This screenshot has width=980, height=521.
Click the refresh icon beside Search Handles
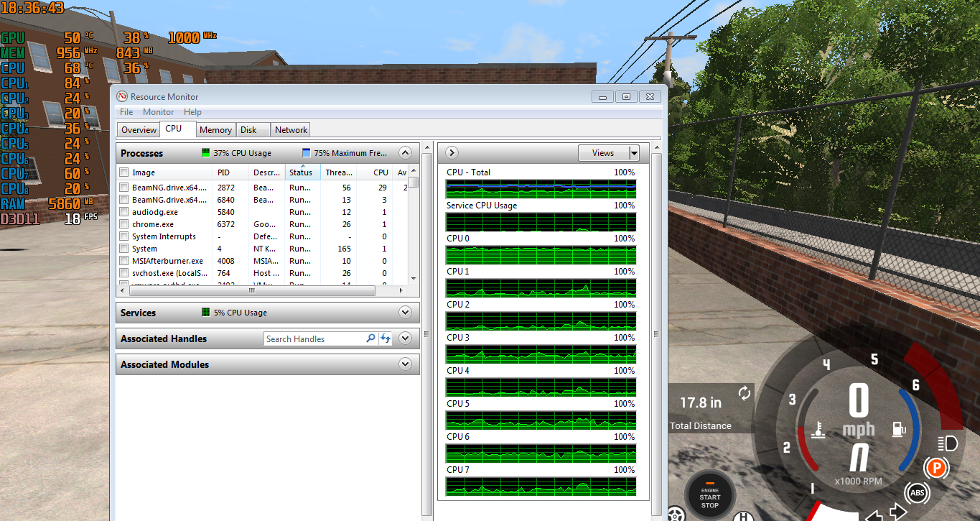click(386, 338)
